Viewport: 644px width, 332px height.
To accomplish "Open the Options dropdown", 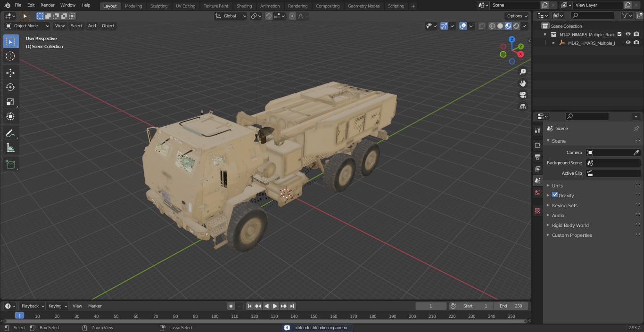I will 517,16.
